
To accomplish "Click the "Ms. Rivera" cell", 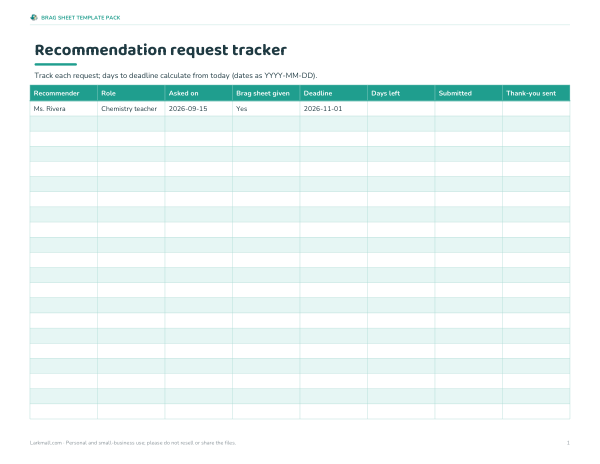I will pos(64,109).
